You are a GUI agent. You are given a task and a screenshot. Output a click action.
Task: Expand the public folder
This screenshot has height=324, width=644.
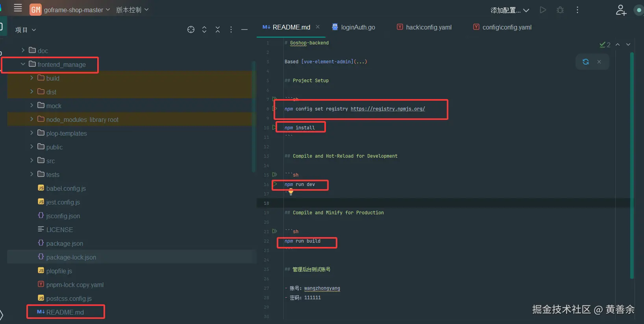pyautogui.click(x=32, y=147)
